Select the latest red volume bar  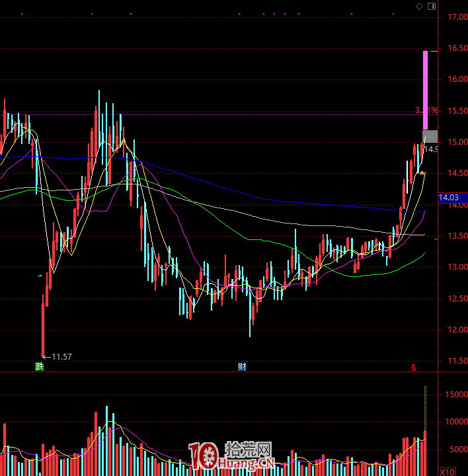point(425,454)
